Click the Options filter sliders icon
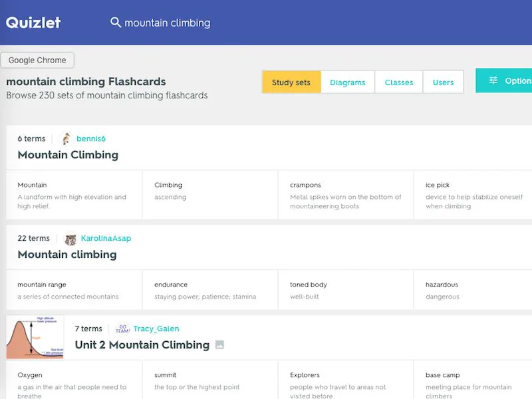Screen dimensions: 532x399 point(493,80)
